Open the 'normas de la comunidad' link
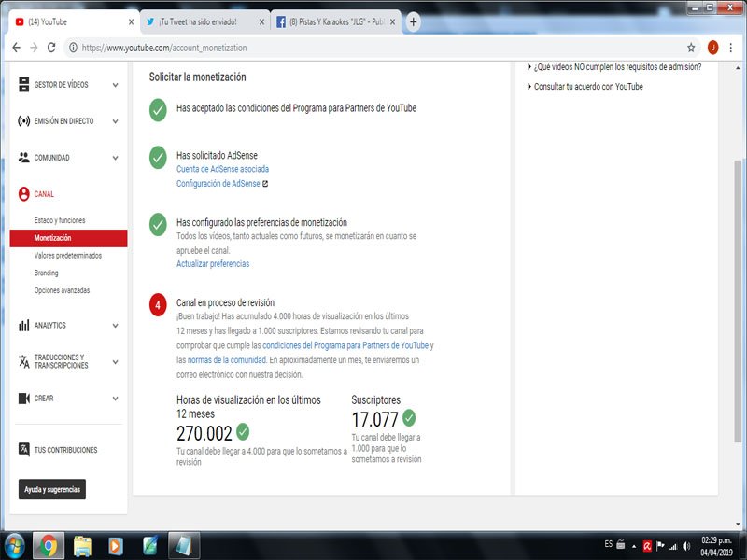 point(227,360)
